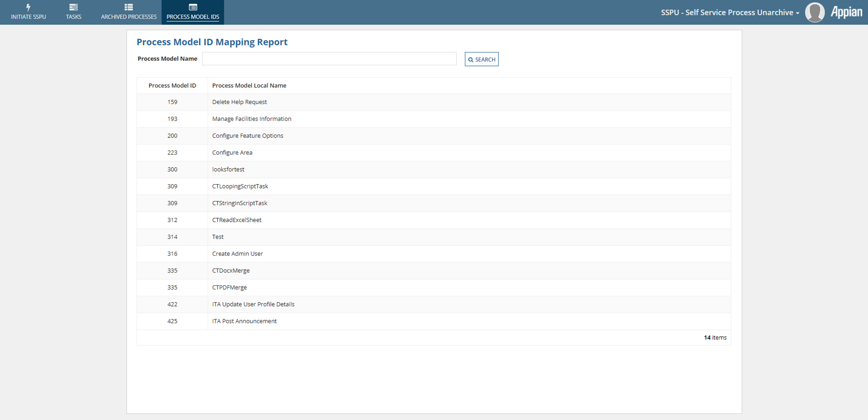This screenshot has width=868, height=420.
Task: Click the Initiate SSPU lightning icon
Action: [x=28, y=7]
